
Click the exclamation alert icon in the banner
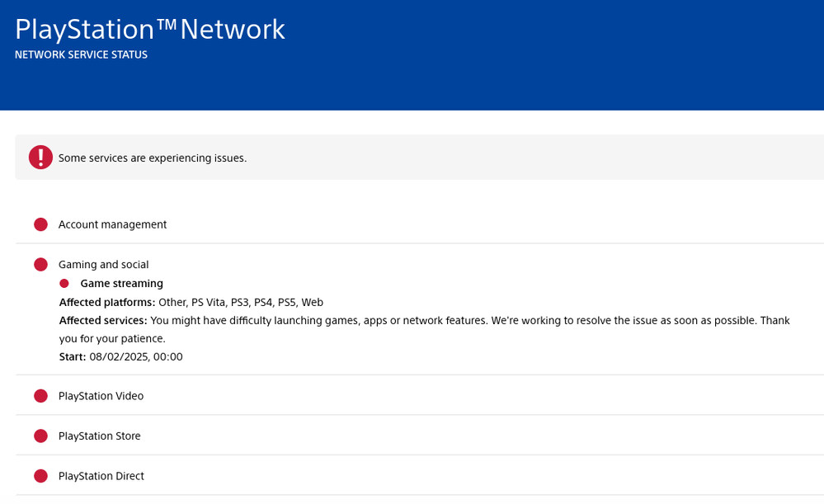point(40,157)
